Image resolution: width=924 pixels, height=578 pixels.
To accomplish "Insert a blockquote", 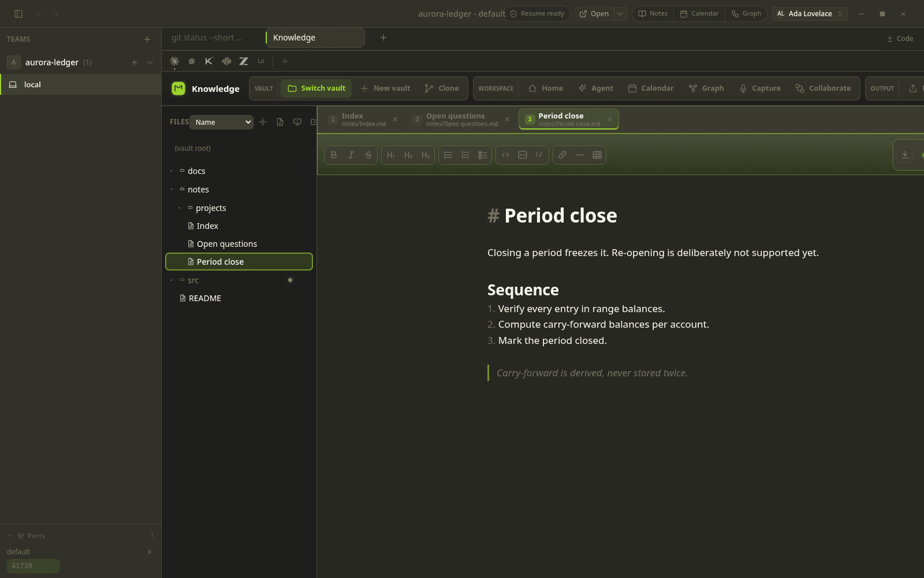I will click(539, 155).
